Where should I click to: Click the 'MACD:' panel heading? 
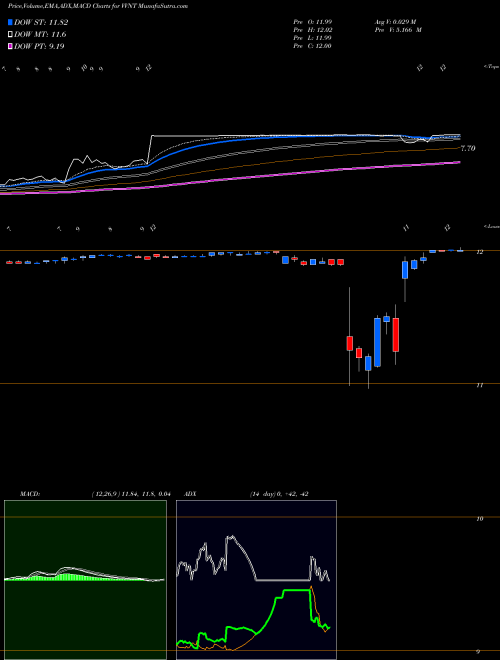coord(30,494)
